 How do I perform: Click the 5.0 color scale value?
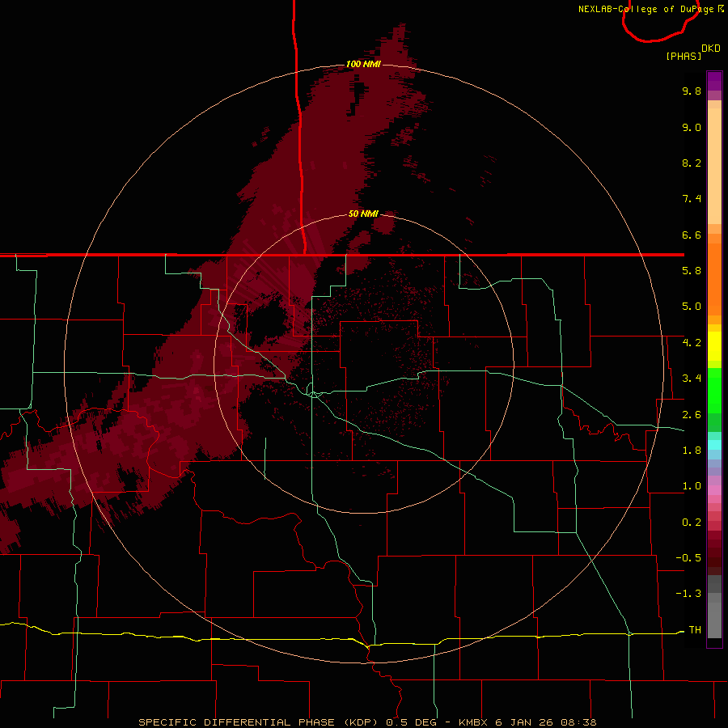(x=692, y=307)
